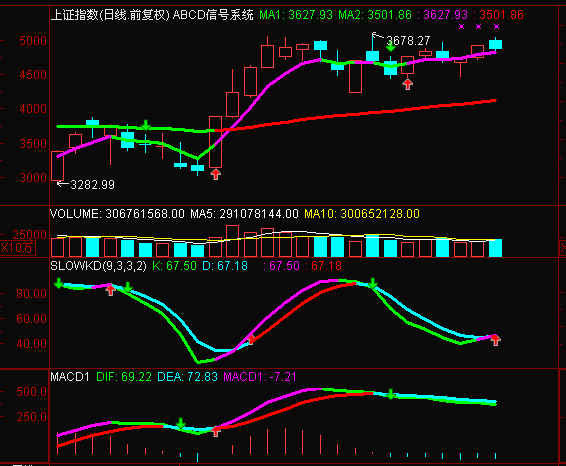566x466 pixels.
Task: Click the last cyan candlestick on the price chart
Action: (x=495, y=44)
